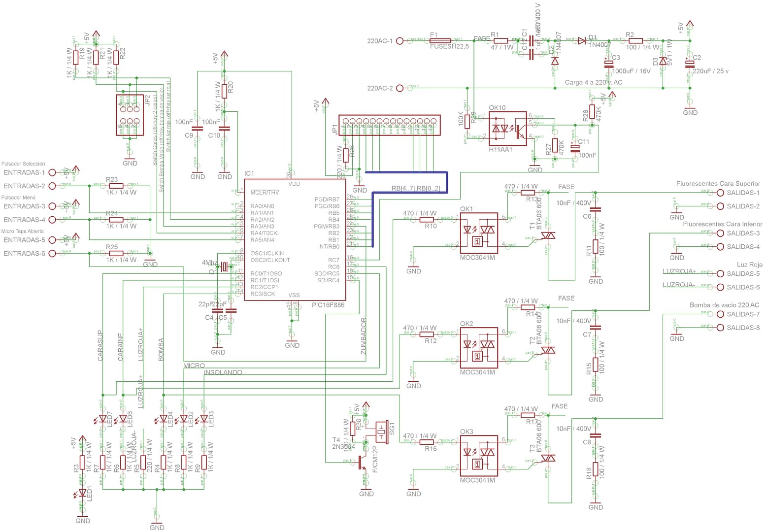This screenshot has width=767, height=532.
Task: Click the C3 electrolytic capacitor symbol
Action: [x=609, y=63]
